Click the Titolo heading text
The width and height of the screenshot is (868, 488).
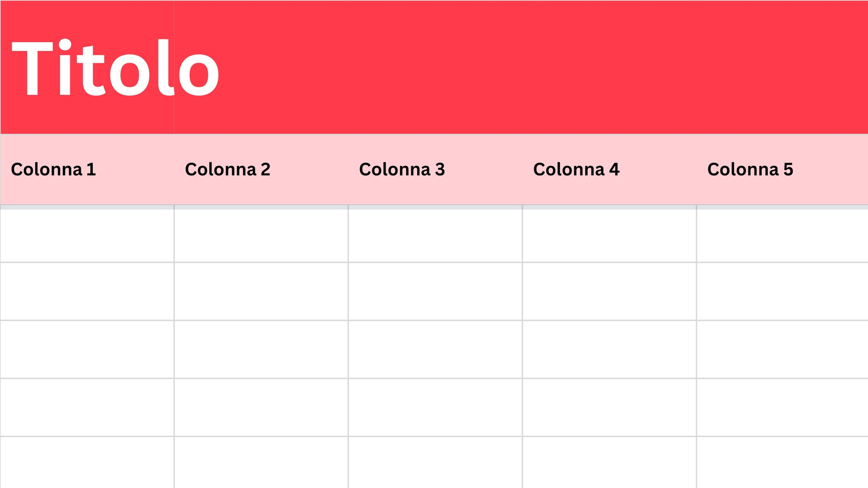[x=115, y=68]
